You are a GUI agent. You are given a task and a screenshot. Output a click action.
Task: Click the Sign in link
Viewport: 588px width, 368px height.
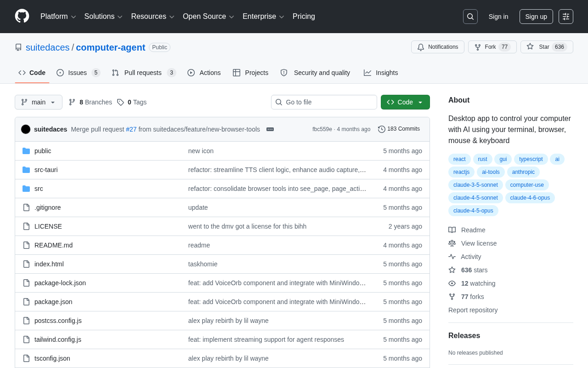click(498, 17)
